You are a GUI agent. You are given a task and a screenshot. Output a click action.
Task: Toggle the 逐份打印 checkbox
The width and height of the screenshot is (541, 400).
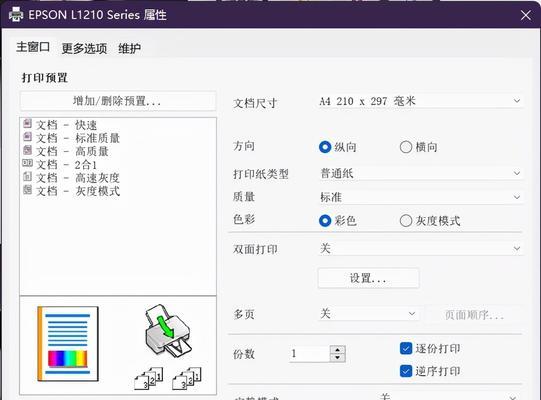(x=406, y=348)
